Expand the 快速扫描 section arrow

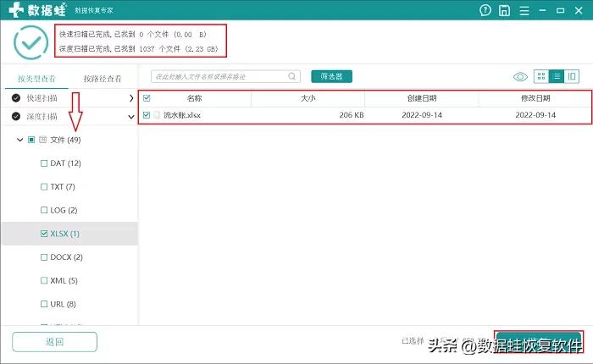click(130, 98)
